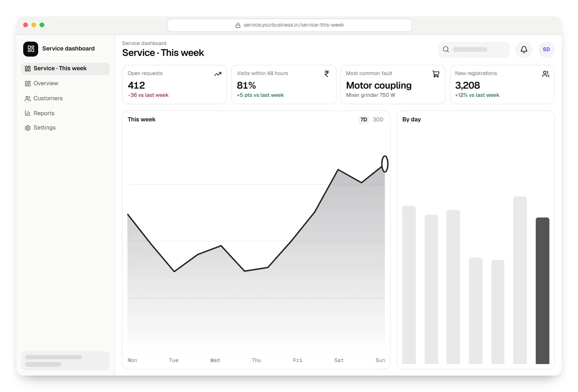Click the Service · This week page heading
This screenshot has width=578, height=392.
(163, 53)
